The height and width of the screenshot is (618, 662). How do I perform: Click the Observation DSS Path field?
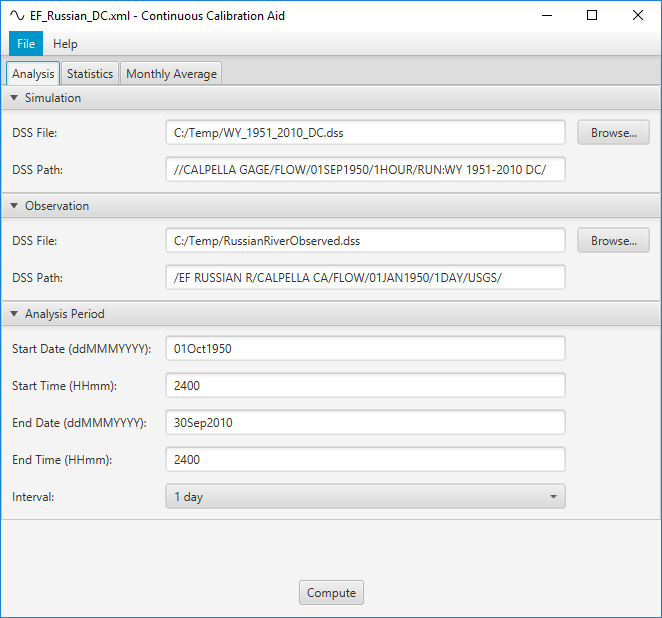coord(366,278)
